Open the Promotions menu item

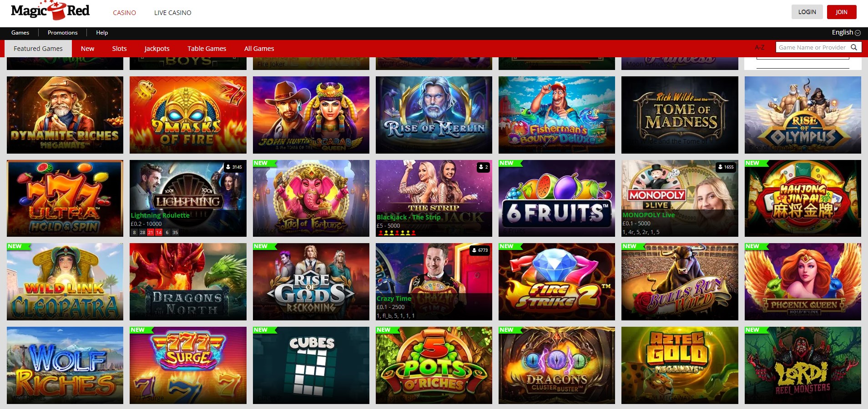pyautogui.click(x=63, y=33)
